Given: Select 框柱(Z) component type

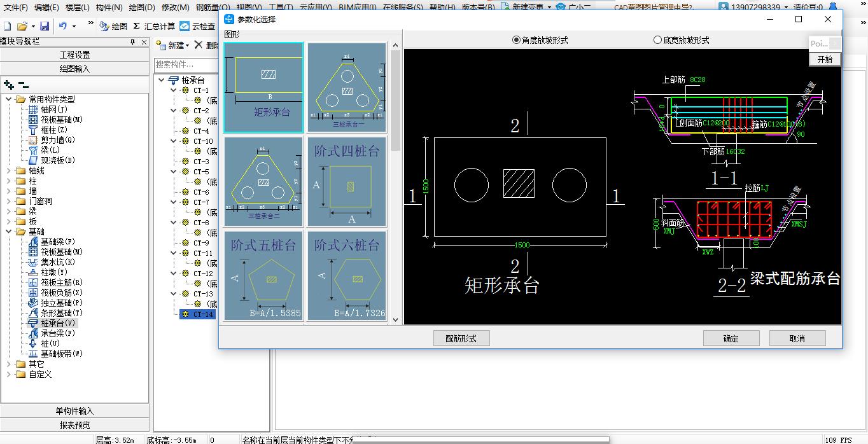Looking at the screenshot, I should 48,130.
